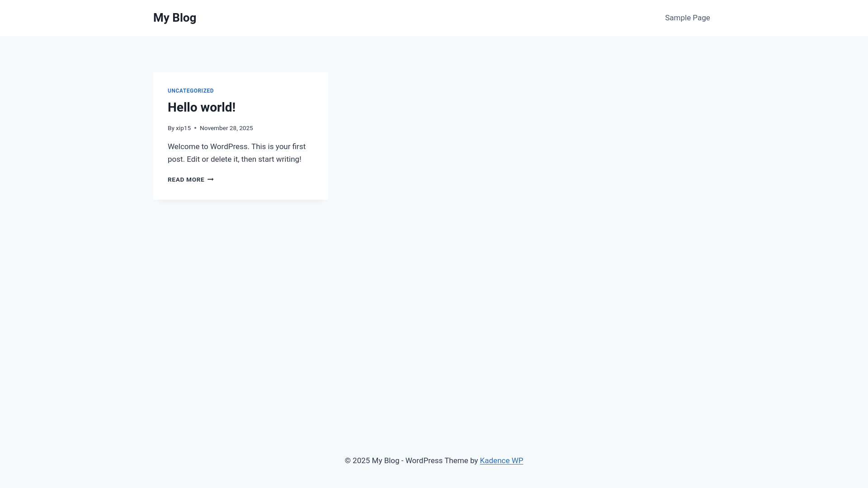This screenshot has height=488, width=868.
Task: Click the bullet separator between author and date
Action: point(195,128)
